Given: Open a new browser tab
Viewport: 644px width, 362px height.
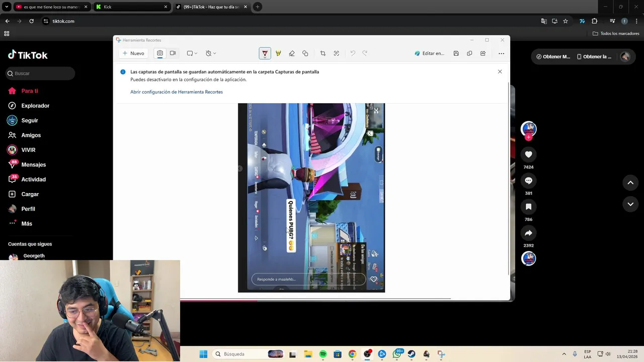Looking at the screenshot, I should 258,7.
